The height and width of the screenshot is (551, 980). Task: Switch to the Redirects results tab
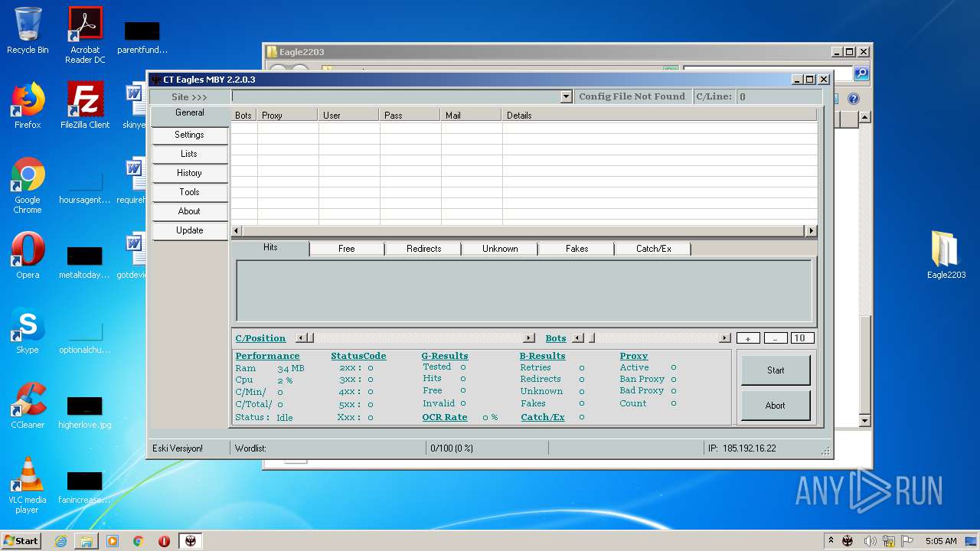pyautogui.click(x=424, y=249)
